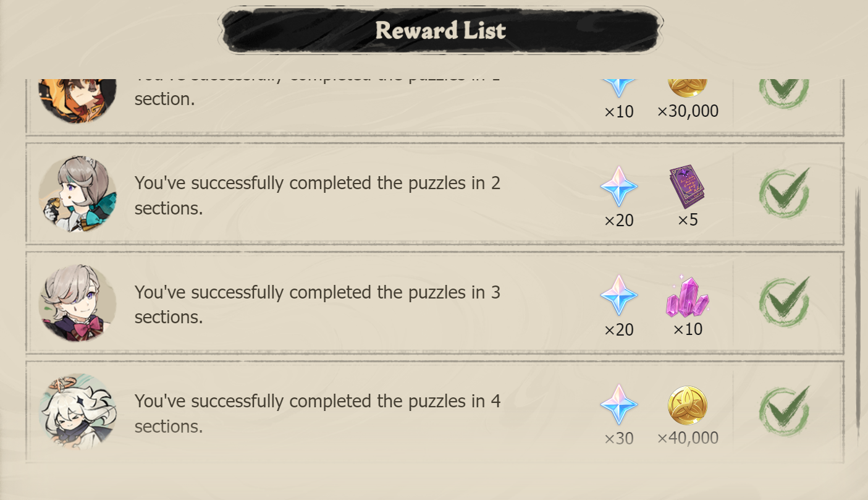This screenshot has width=868, height=500.
Task: Click the Primogem icon in the 2 sections row
Action: pyautogui.click(x=618, y=187)
